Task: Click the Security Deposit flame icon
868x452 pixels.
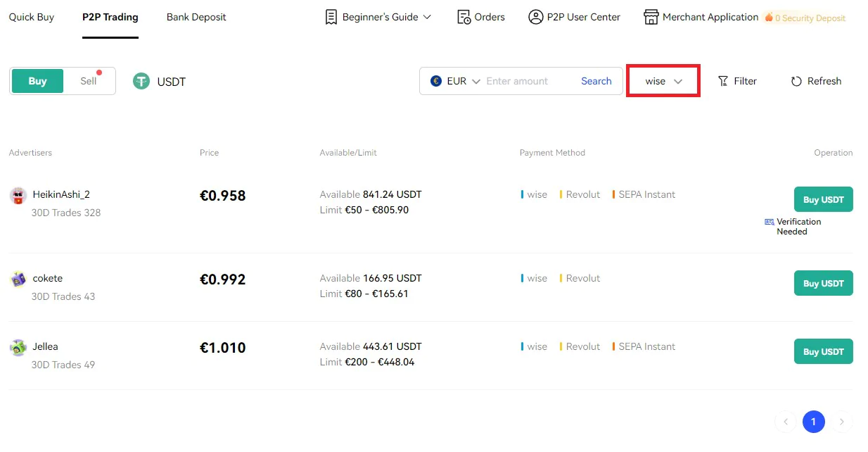Action: [769, 18]
